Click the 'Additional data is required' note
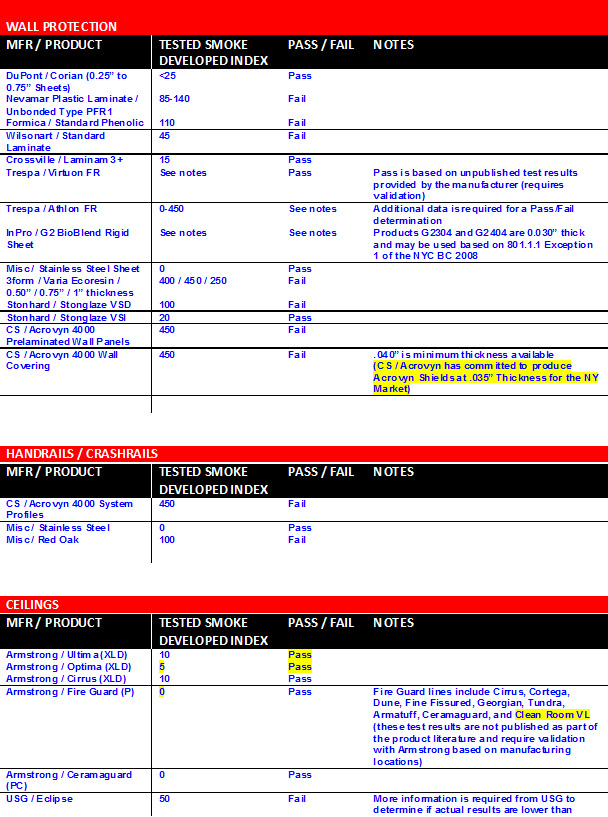The height and width of the screenshot is (817, 608). (473, 215)
